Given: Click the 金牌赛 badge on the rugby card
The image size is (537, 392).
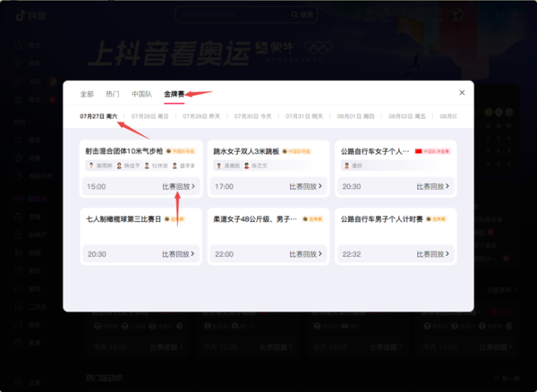Looking at the screenshot, I should coord(175,218).
